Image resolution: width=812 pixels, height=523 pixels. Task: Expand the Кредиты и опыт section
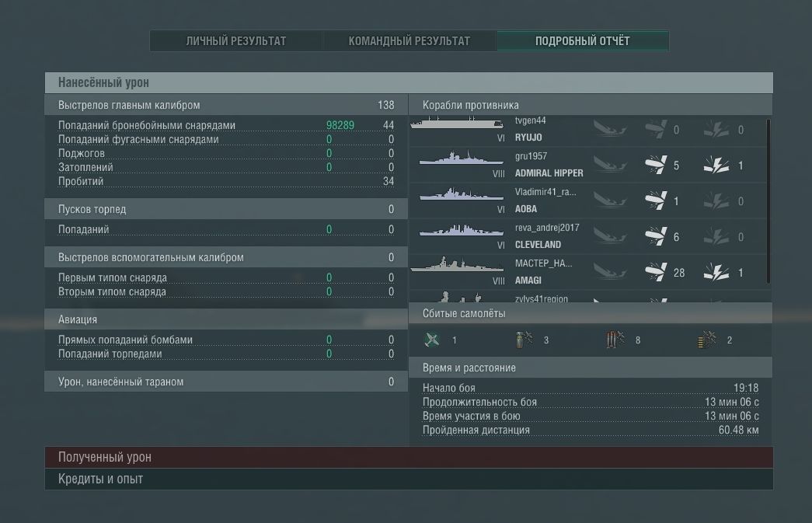409,479
